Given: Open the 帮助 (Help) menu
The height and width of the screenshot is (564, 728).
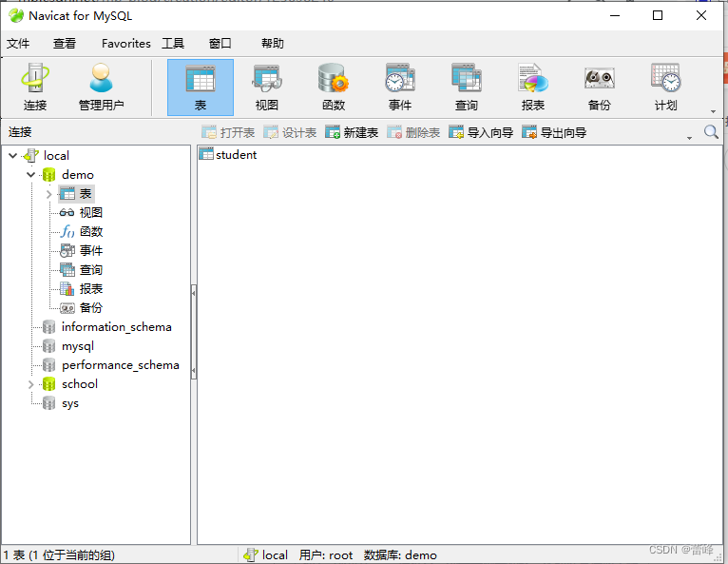Looking at the screenshot, I should point(272,44).
